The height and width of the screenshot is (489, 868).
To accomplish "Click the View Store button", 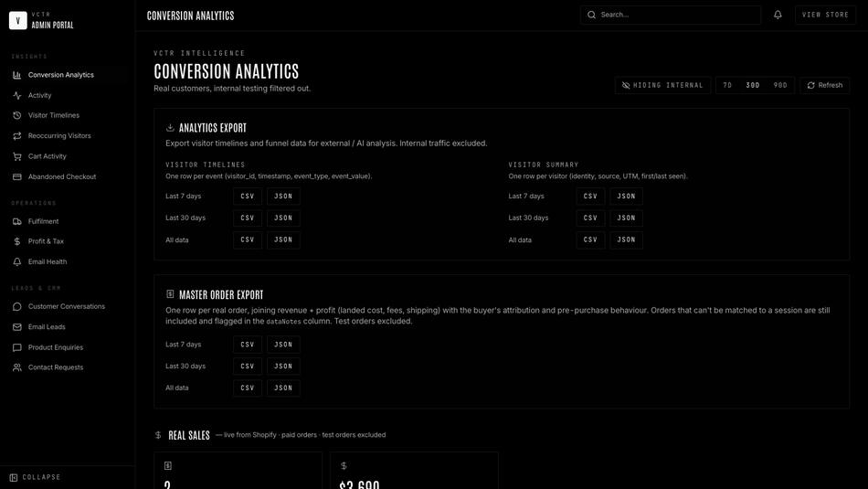I will click(x=825, y=15).
